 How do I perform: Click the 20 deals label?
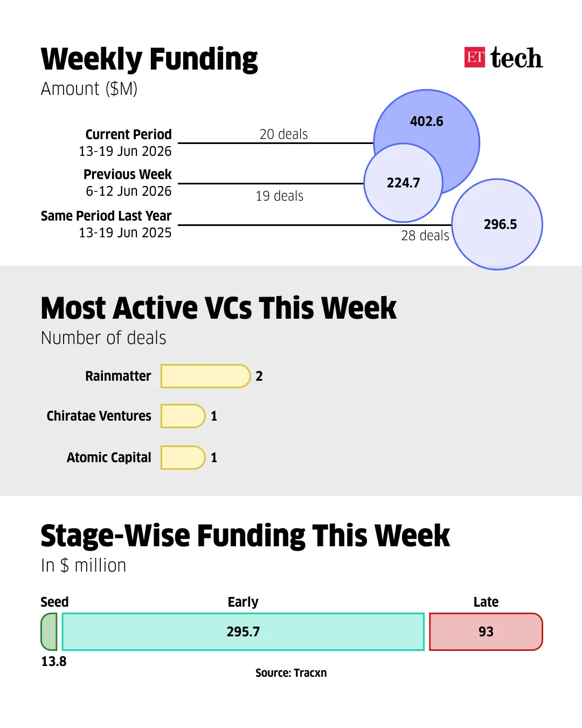click(283, 134)
